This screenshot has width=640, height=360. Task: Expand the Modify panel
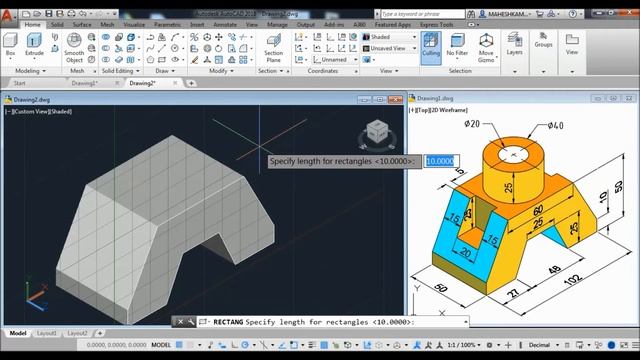click(x=221, y=71)
